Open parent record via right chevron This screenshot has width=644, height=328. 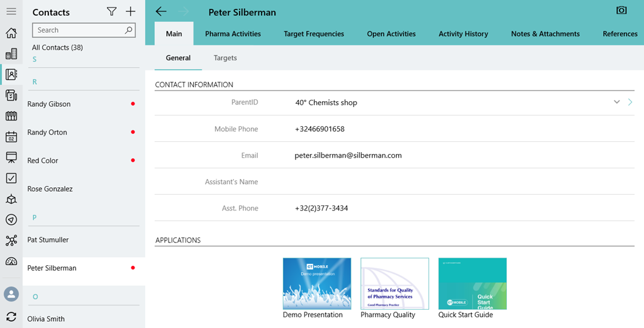pos(630,102)
